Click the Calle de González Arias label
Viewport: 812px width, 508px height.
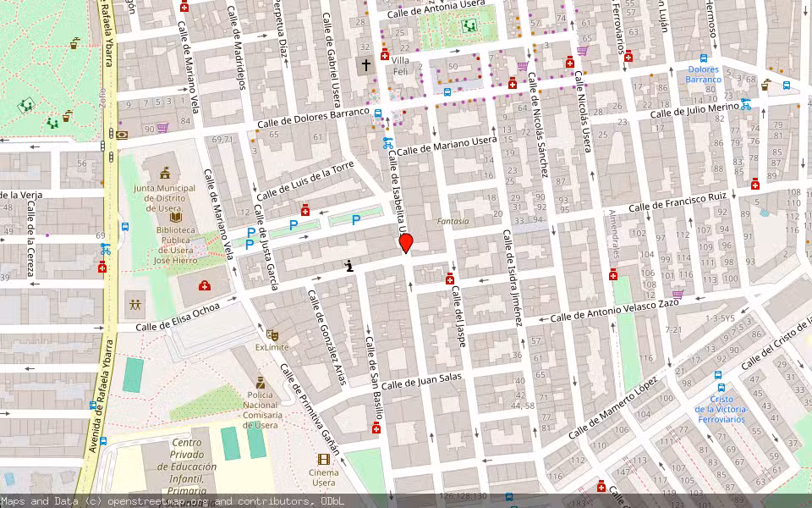click(326, 337)
